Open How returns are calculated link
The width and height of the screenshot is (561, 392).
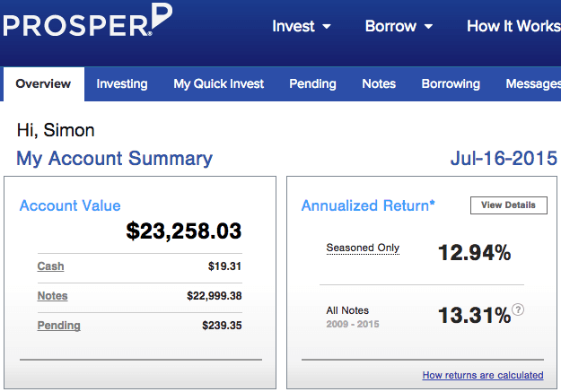pos(483,375)
